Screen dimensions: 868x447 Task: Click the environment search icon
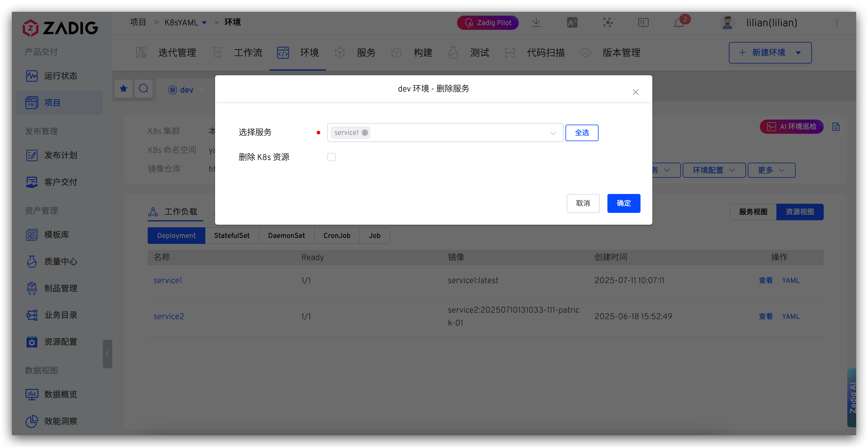tap(144, 89)
